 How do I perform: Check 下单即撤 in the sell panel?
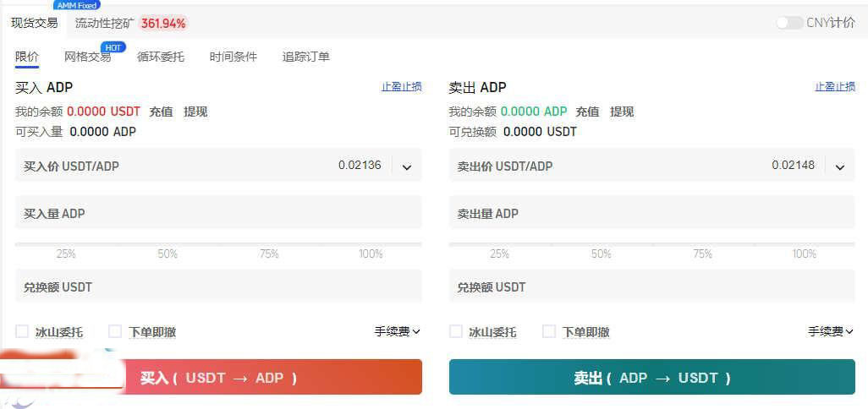click(549, 332)
